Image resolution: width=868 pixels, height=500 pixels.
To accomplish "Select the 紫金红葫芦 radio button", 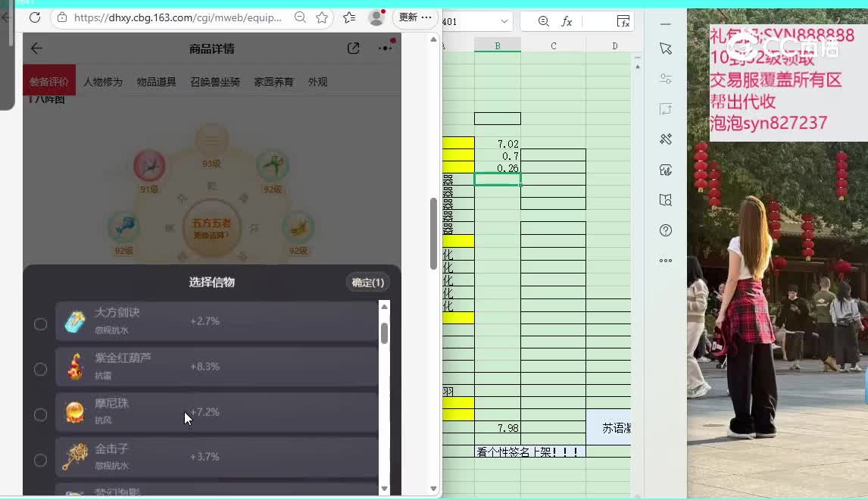I will [x=40, y=370].
